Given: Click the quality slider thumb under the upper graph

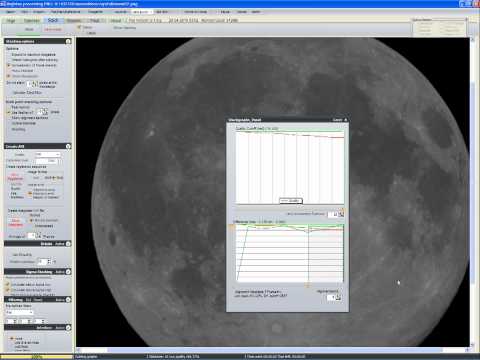Looking at the screenshot, I should (290, 201).
